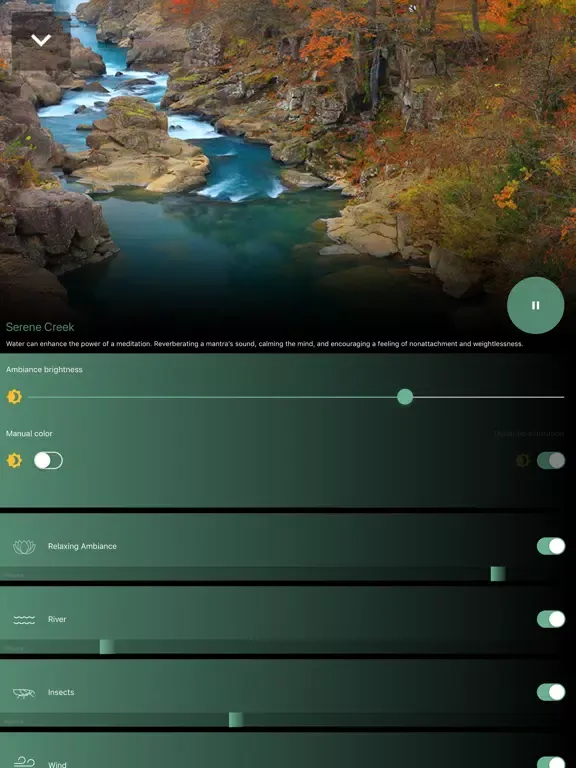Click the waves icon for River
The height and width of the screenshot is (768, 576).
point(24,620)
